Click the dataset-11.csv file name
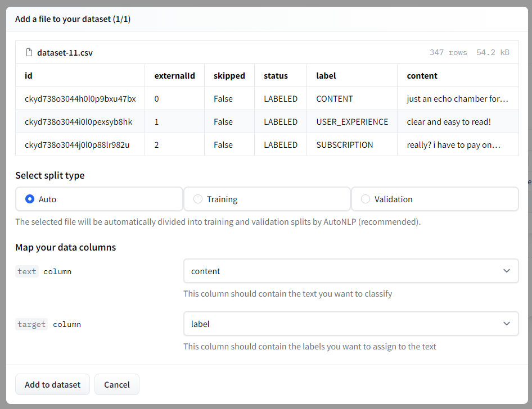The image size is (532, 409). pyautogui.click(x=65, y=53)
